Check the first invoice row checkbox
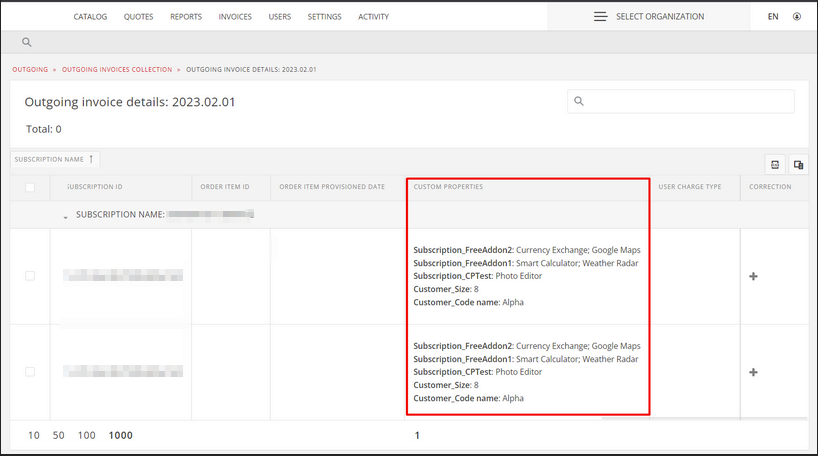This screenshot has width=818, height=456. click(x=30, y=275)
